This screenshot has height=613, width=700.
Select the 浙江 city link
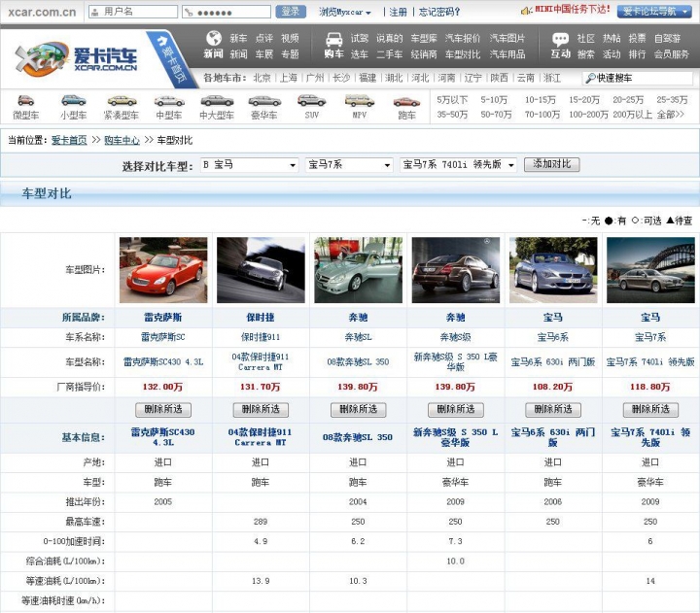(552, 78)
